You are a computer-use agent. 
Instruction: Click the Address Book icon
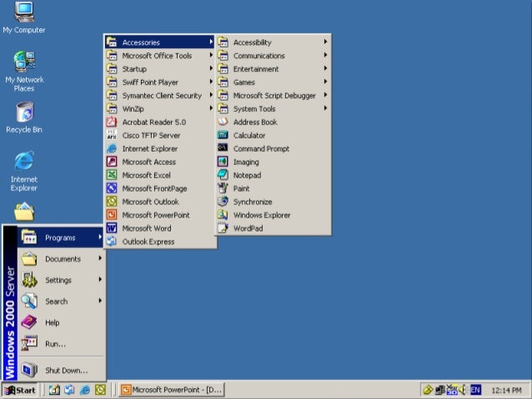223,122
